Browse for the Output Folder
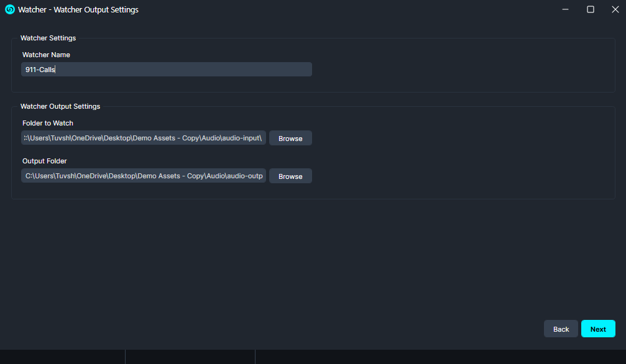626x364 pixels. coord(290,176)
